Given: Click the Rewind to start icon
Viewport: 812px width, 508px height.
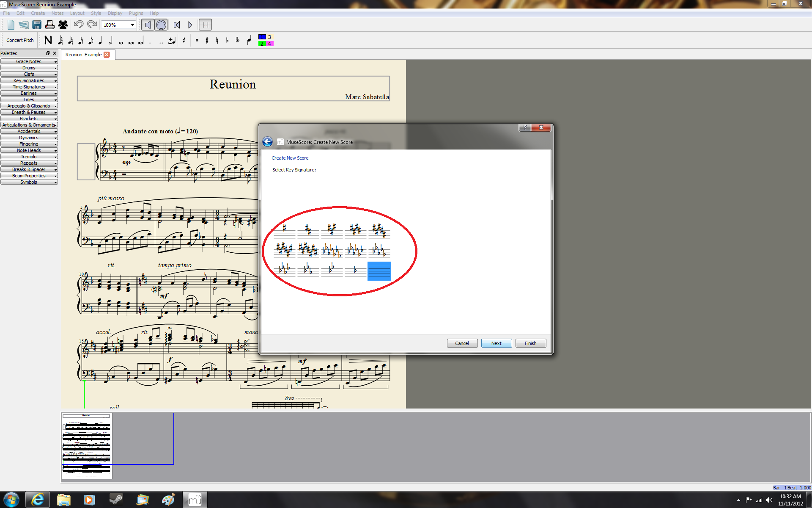Looking at the screenshot, I should coord(177,25).
